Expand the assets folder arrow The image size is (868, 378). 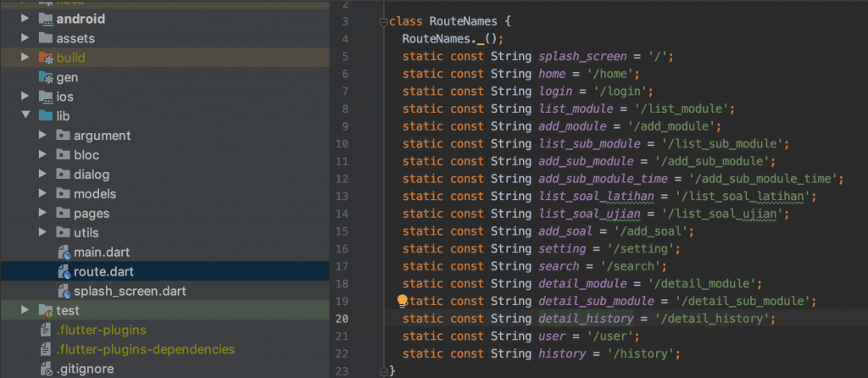pyautogui.click(x=25, y=38)
